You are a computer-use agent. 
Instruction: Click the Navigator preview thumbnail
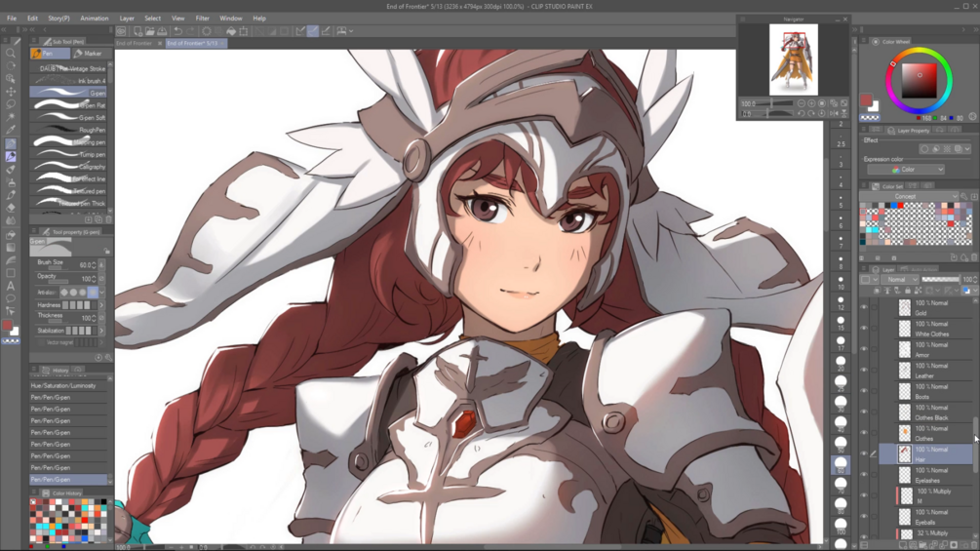[x=793, y=59]
